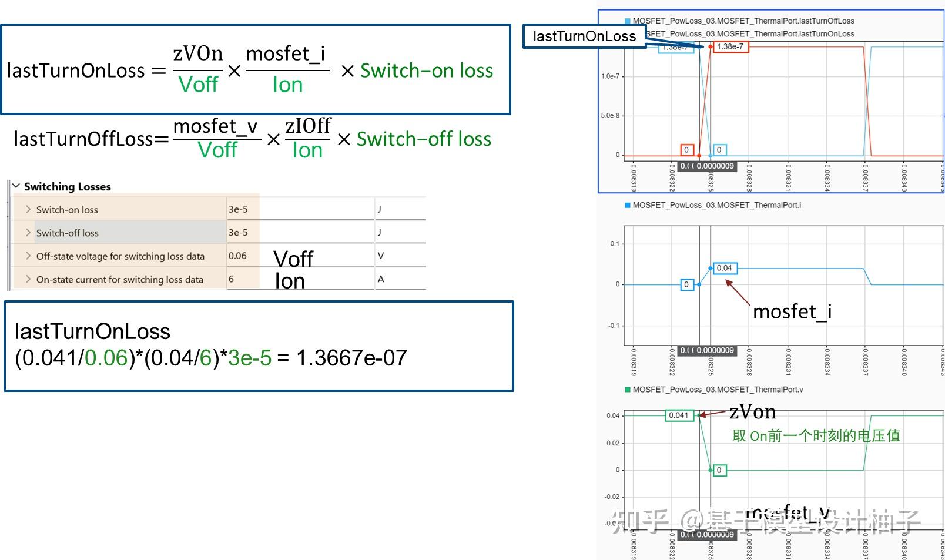This screenshot has width=945, height=560.
Task: Select the Switch-on loss row label
Action: (x=67, y=210)
